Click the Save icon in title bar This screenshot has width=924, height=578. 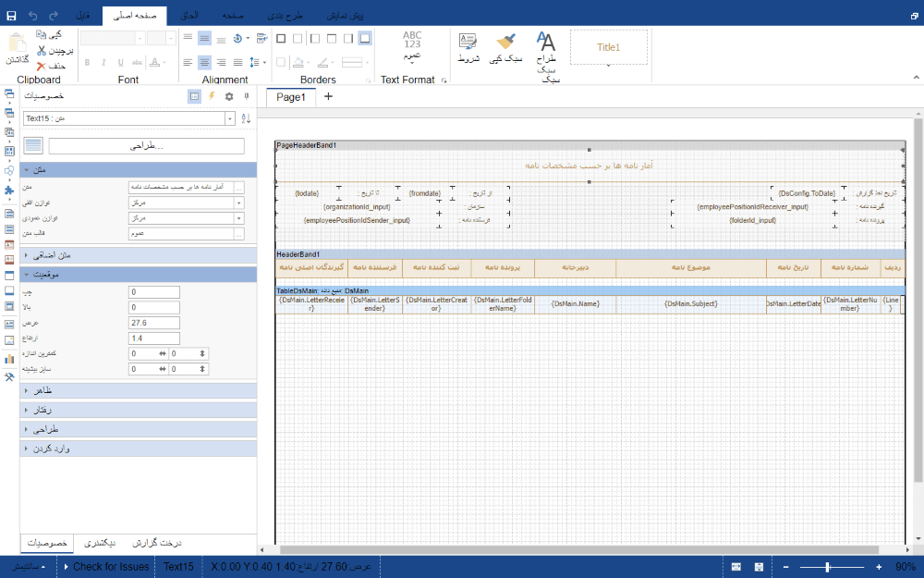click(x=10, y=17)
